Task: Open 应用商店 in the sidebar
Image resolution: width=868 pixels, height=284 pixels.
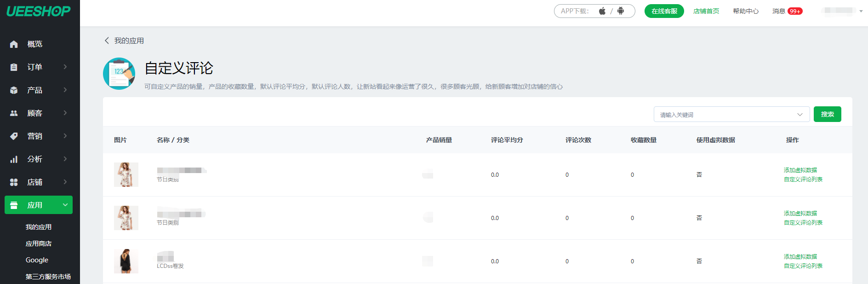Action: [39, 243]
